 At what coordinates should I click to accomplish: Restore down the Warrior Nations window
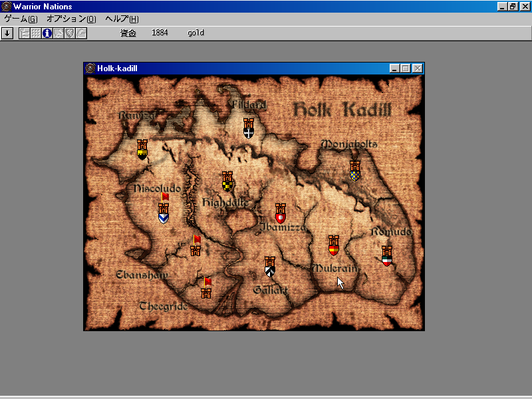pyautogui.click(x=513, y=7)
